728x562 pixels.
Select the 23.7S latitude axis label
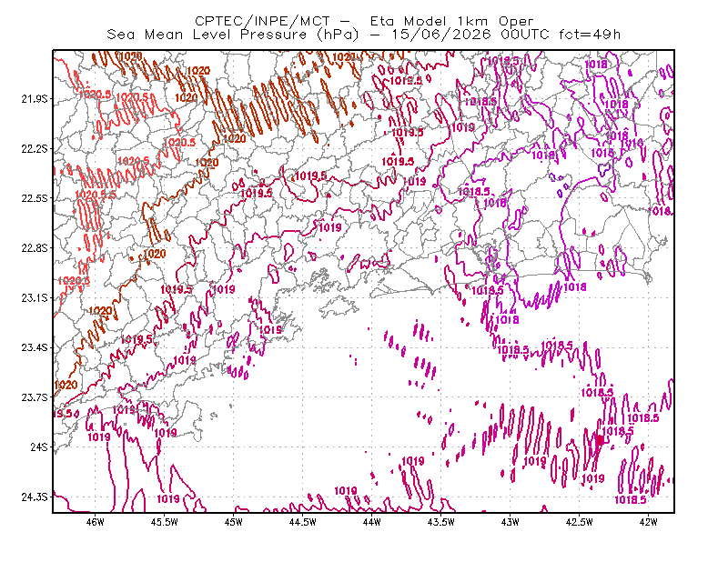(35, 397)
